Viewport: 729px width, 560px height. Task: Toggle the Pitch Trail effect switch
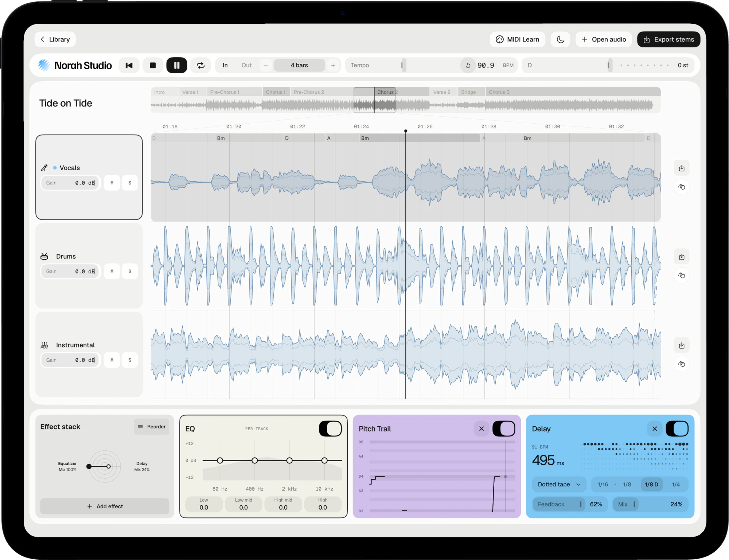(x=504, y=428)
